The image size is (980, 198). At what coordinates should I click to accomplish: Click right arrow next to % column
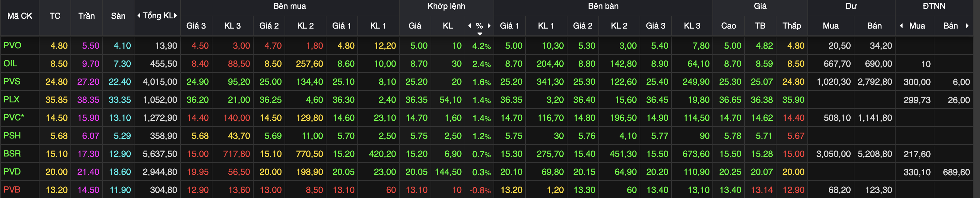point(489,26)
